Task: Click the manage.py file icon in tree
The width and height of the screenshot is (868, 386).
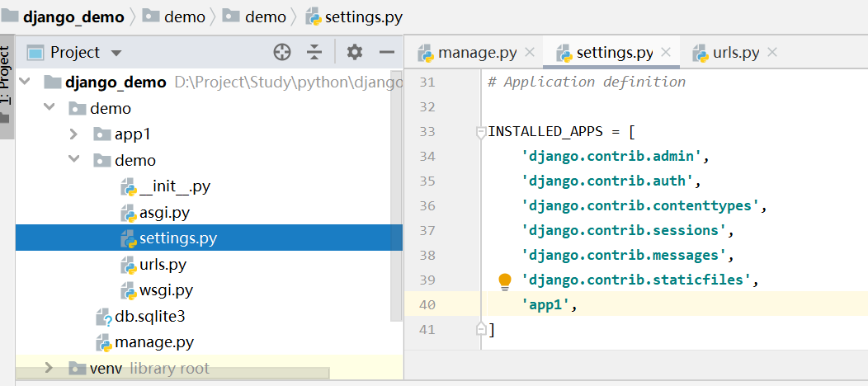Action: point(103,343)
